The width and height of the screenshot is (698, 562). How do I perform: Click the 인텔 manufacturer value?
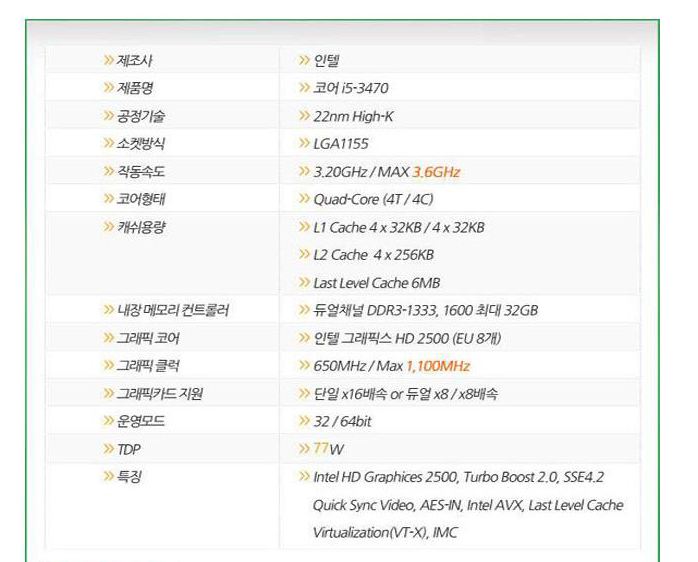coord(326,60)
